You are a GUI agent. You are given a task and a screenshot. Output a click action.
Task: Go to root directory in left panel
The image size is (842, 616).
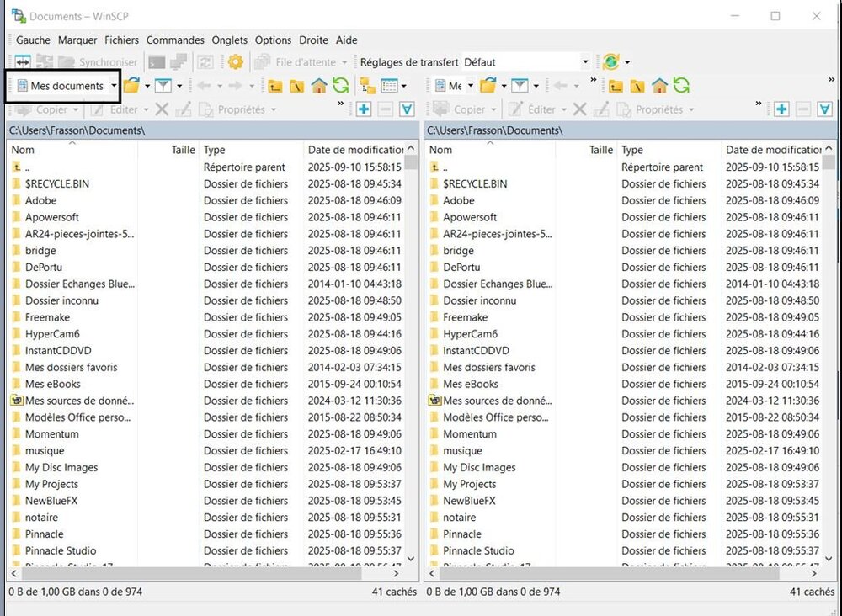click(296, 86)
